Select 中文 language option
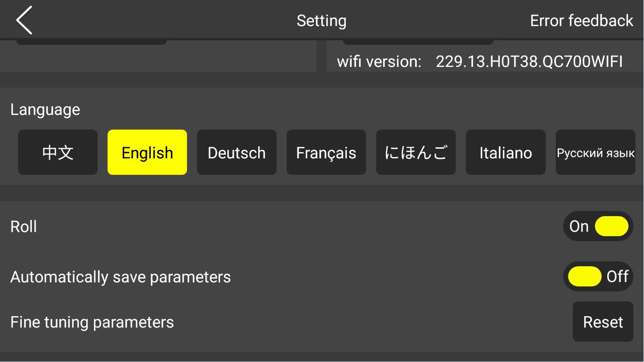Screen dimensions: 644x362 pyautogui.click(x=58, y=152)
